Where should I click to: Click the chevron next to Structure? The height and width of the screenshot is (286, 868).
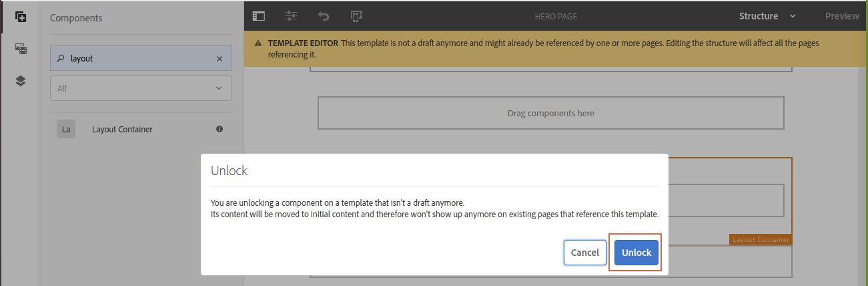pyautogui.click(x=793, y=16)
